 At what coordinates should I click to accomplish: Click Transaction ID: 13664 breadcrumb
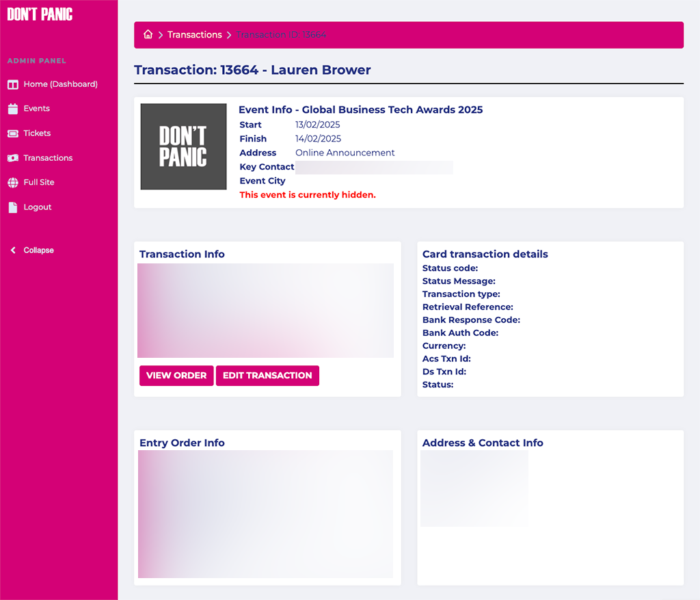click(281, 35)
